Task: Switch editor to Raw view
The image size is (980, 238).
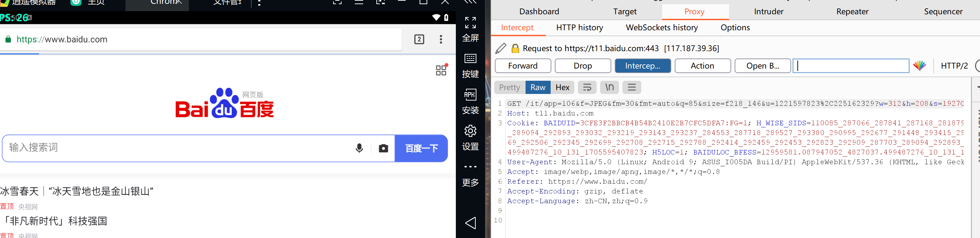Action: pyautogui.click(x=538, y=87)
